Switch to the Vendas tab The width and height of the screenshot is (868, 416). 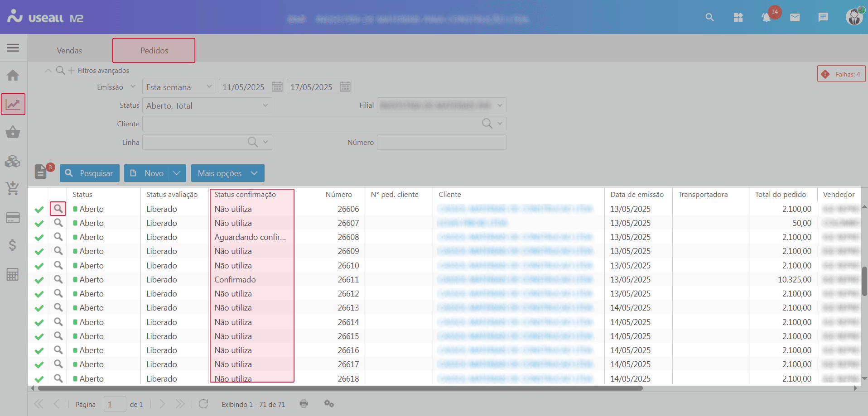(x=69, y=51)
